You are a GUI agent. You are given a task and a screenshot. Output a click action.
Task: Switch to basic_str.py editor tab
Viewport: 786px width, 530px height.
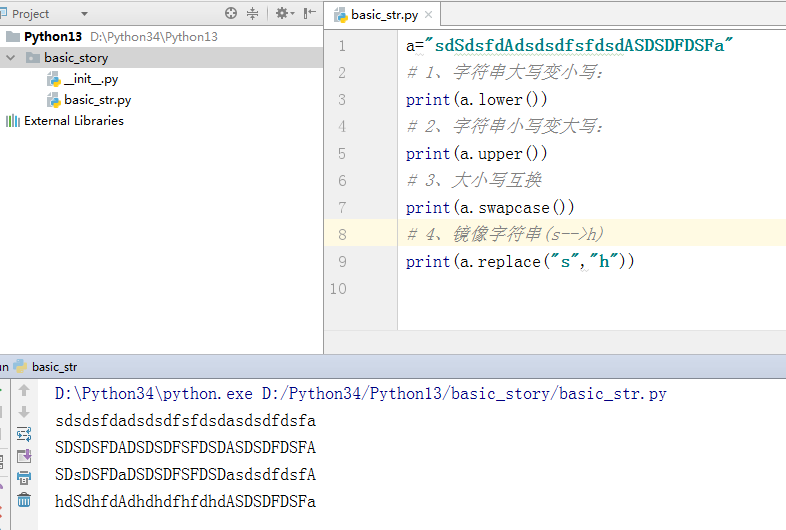pyautogui.click(x=383, y=15)
